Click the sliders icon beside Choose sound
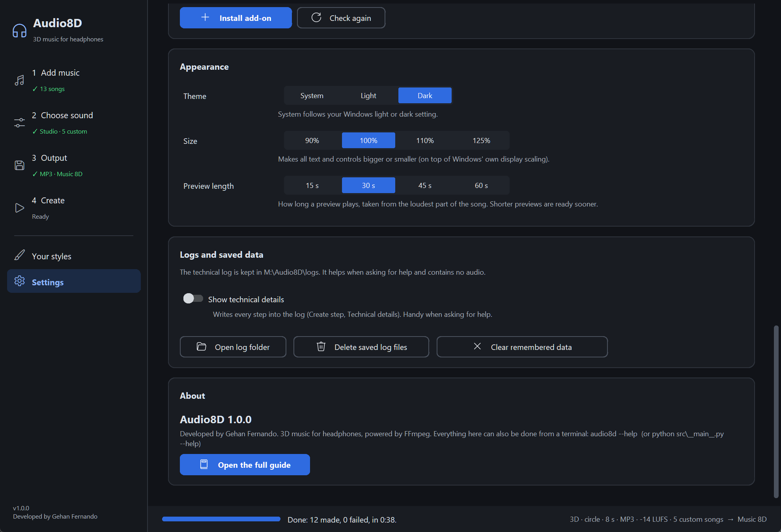 (x=19, y=123)
